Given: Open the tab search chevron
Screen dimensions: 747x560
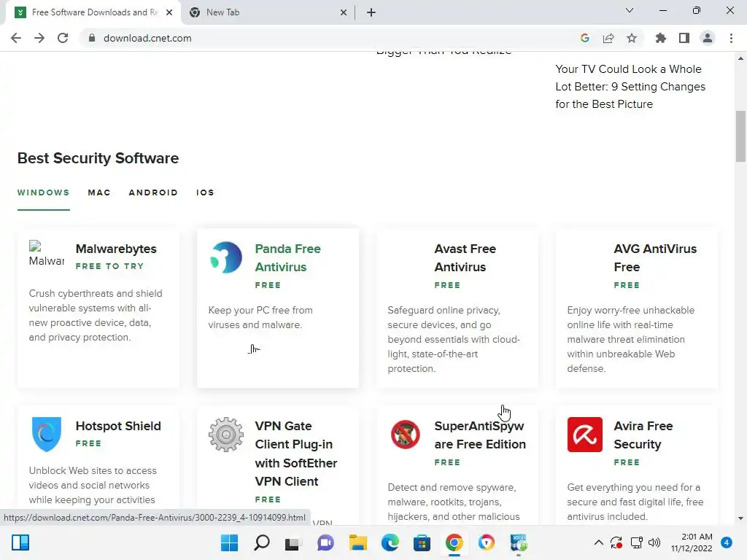Looking at the screenshot, I should [630, 10].
